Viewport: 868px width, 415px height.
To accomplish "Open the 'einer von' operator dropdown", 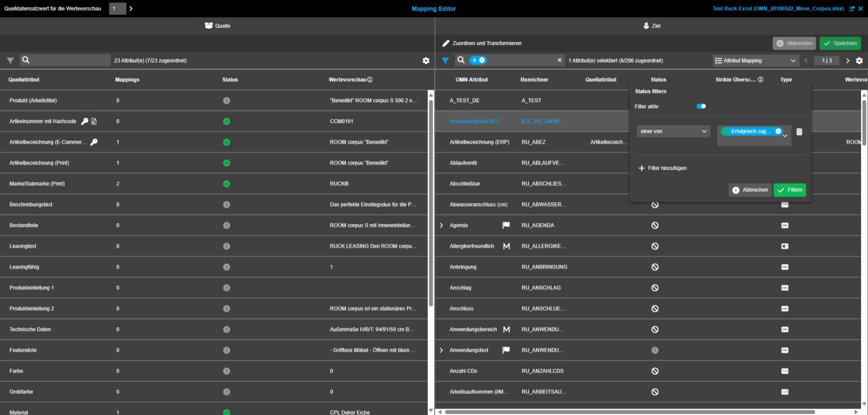I will pos(673,131).
